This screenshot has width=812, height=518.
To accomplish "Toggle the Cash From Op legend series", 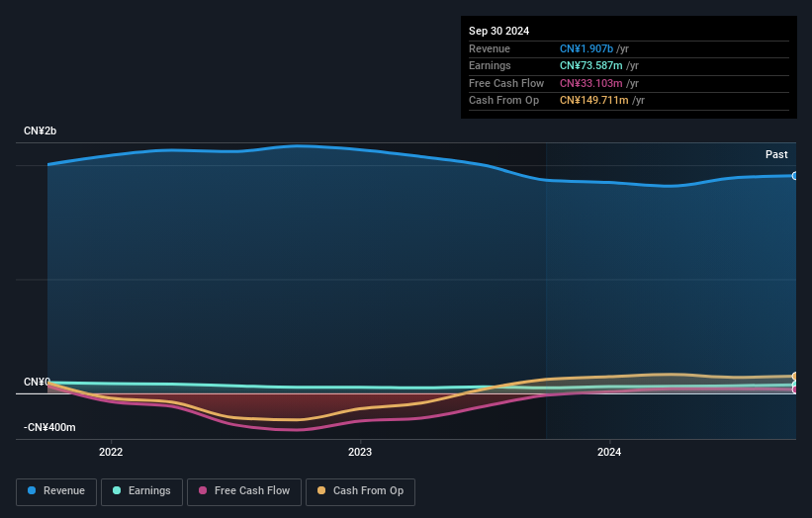I will coord(360,491).
